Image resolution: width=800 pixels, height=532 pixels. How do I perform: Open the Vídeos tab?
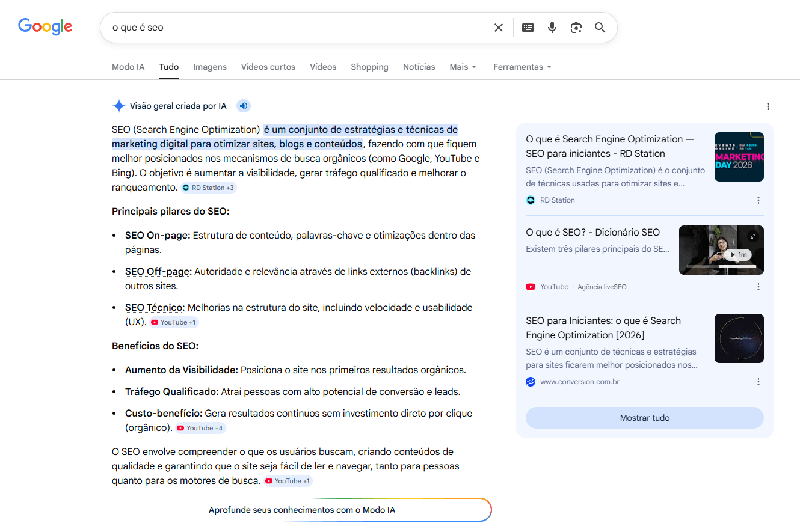[x=323, y=67]
